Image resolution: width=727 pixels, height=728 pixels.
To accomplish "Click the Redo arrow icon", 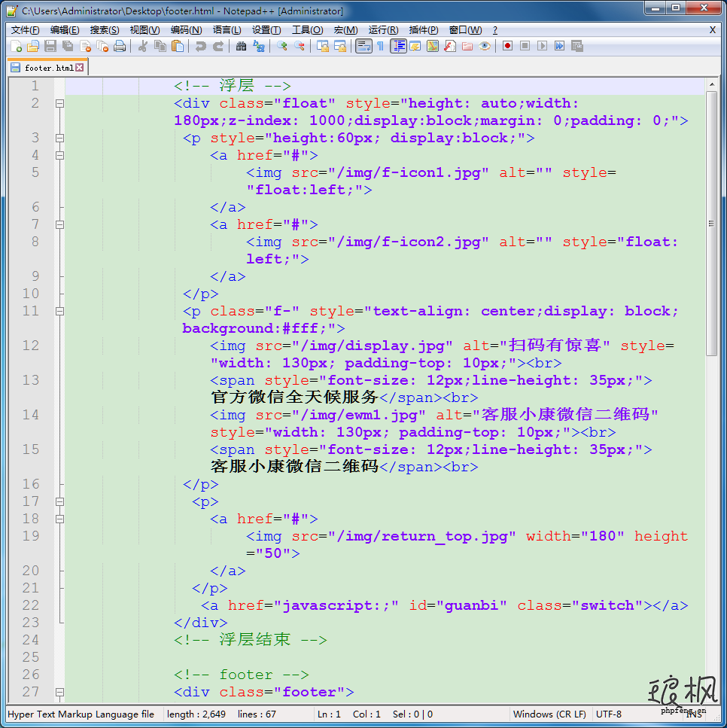I will (x=217, y=46).
